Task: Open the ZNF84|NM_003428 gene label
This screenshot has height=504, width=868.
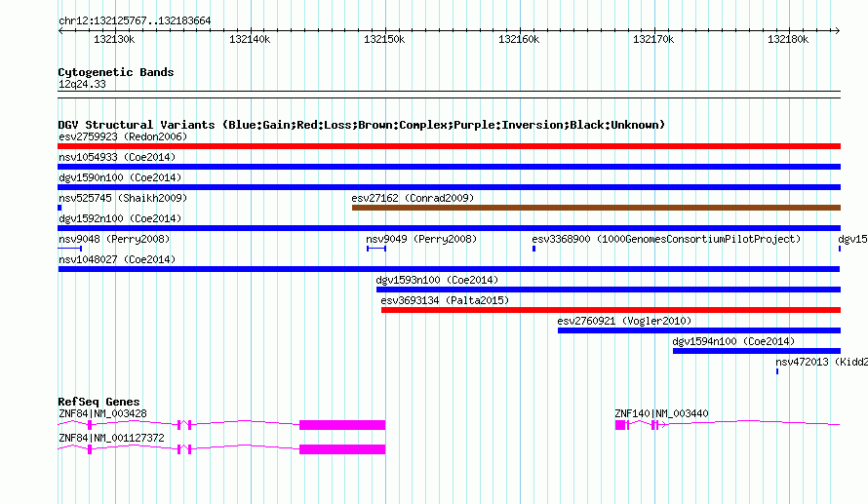Action: (x=102, y=413)
